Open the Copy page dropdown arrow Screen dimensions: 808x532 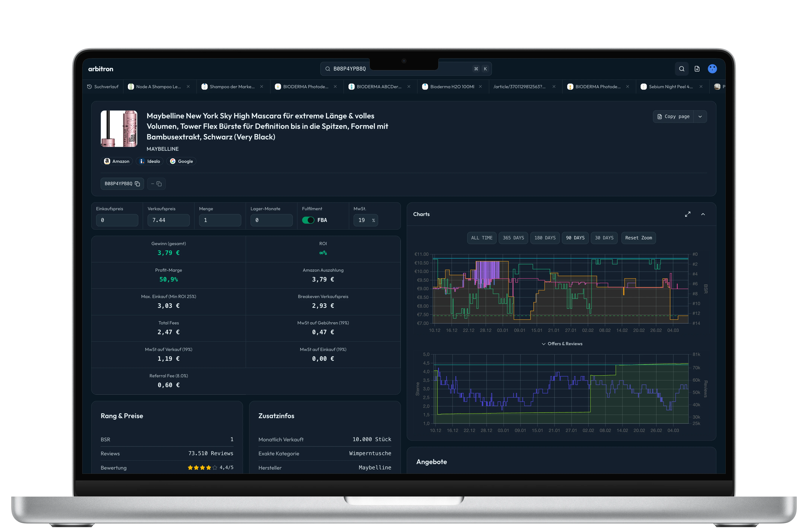point(700,116)
